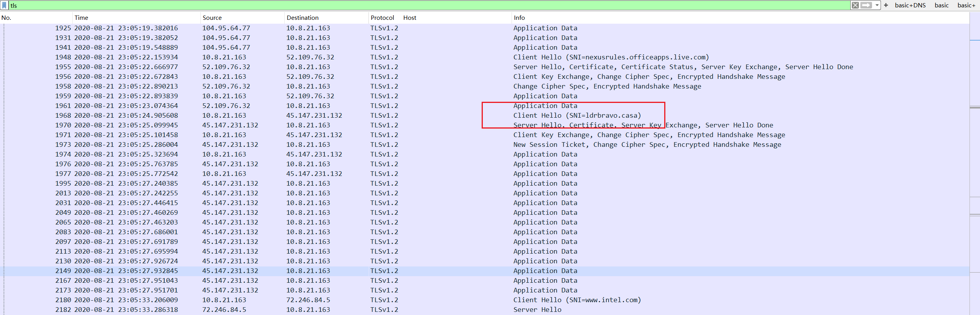980x315 pixels.
Task: Add a new filter button with plus
Action: pos(886,5)
